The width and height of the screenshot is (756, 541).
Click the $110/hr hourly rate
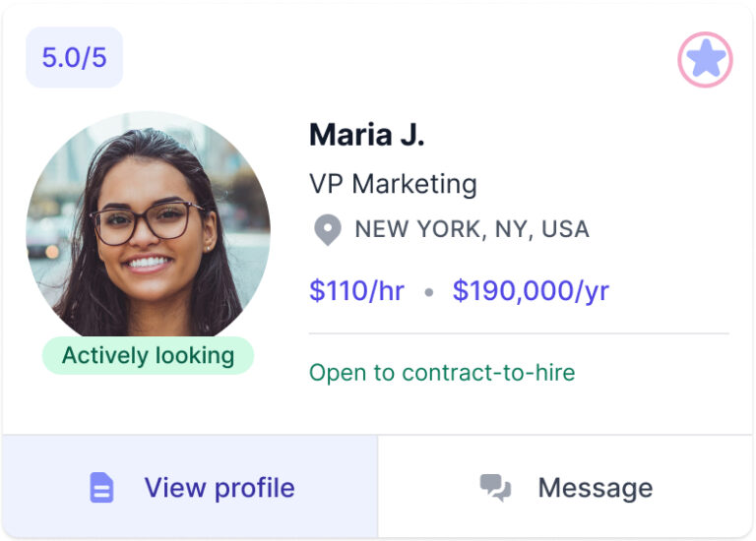(x=356, y=291)
